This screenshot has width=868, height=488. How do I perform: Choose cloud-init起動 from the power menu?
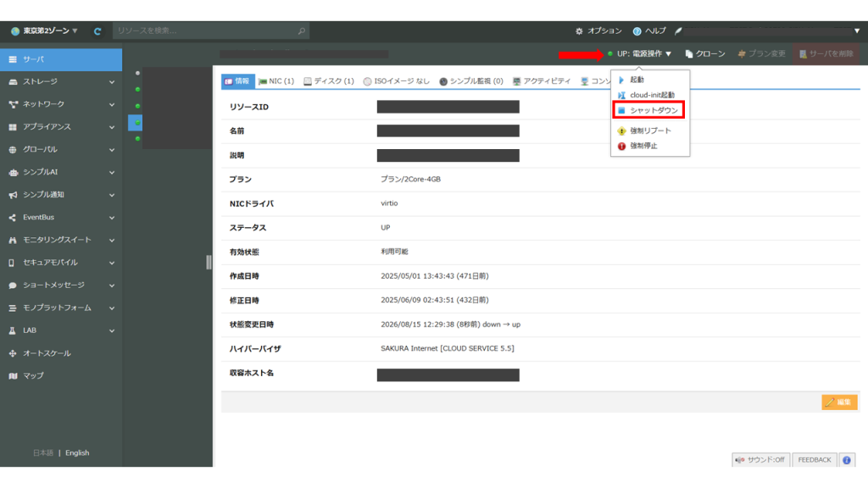pos(650,95)
